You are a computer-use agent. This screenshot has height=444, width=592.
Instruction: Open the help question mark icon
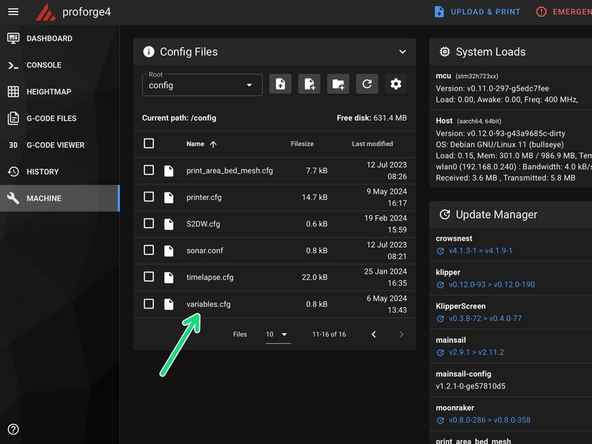pyautogui.click(x=13, y=429)
